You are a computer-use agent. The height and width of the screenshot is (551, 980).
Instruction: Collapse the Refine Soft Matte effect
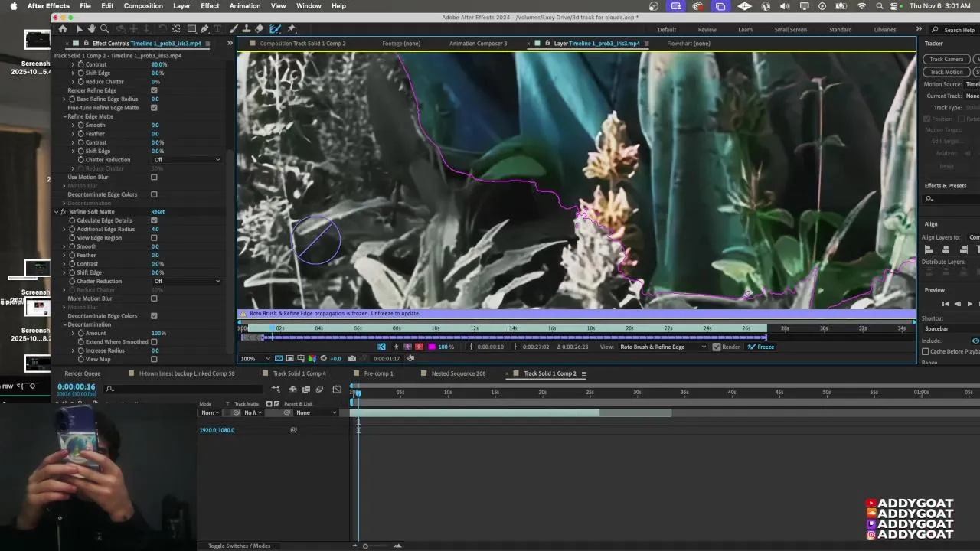coord(56,212)
